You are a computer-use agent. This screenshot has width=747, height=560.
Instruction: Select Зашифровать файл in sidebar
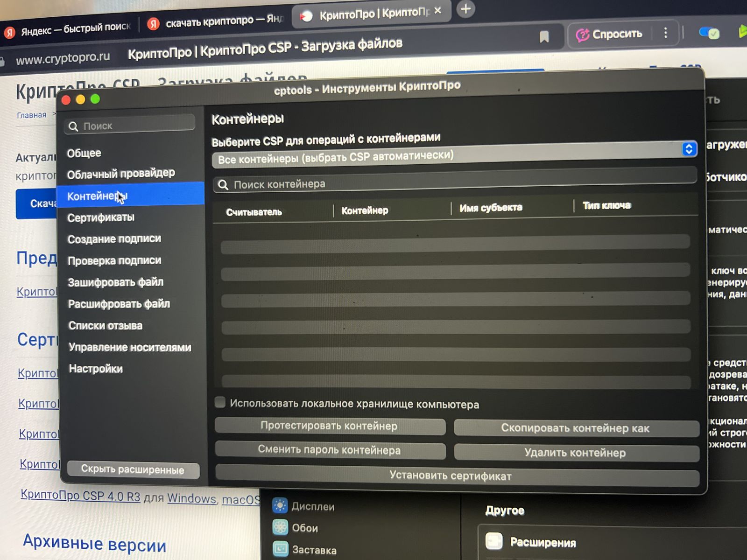116,282
